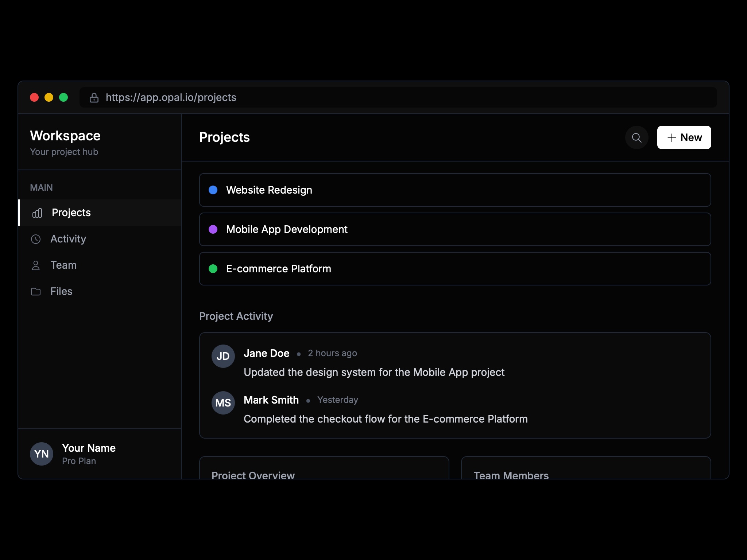Click the blue status dot on Website Redesign

pyautogui.click(x=213, y=190)
